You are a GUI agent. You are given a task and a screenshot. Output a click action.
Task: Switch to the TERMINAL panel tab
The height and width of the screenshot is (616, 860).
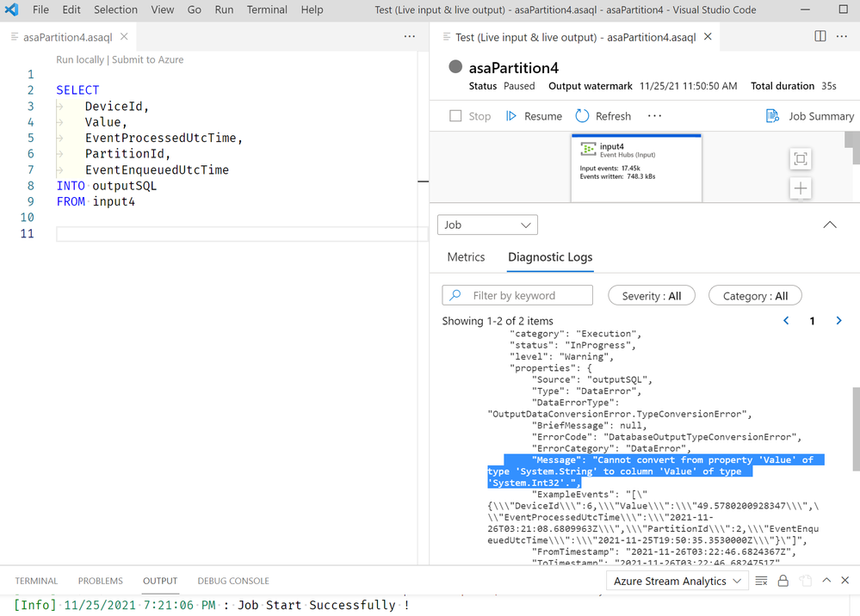pyautogui.click(x=36, y=581)
